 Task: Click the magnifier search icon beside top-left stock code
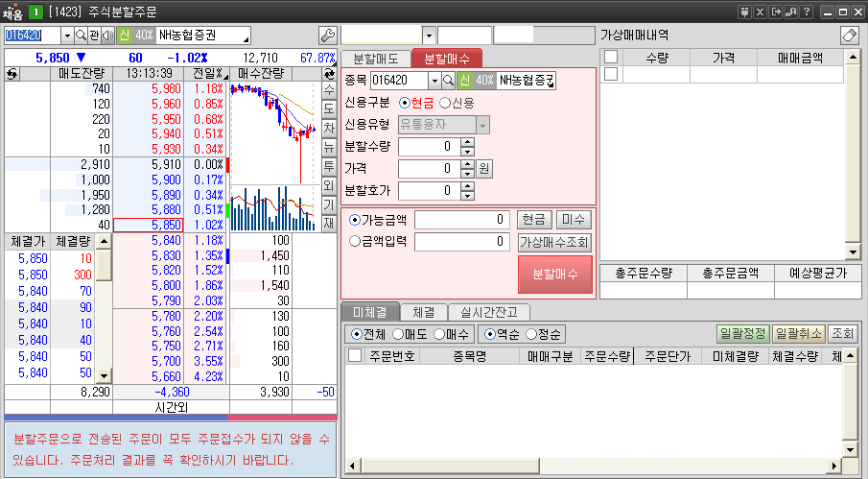[81, 36]
